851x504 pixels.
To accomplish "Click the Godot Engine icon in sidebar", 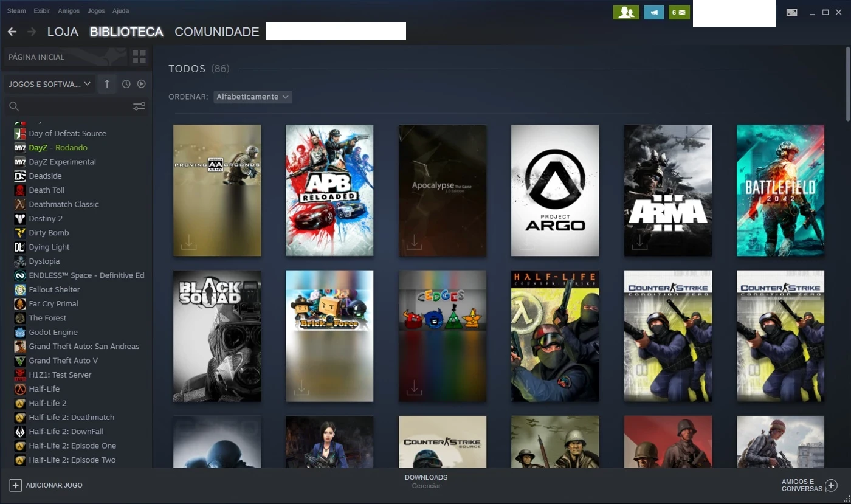I will pos(20,332).
